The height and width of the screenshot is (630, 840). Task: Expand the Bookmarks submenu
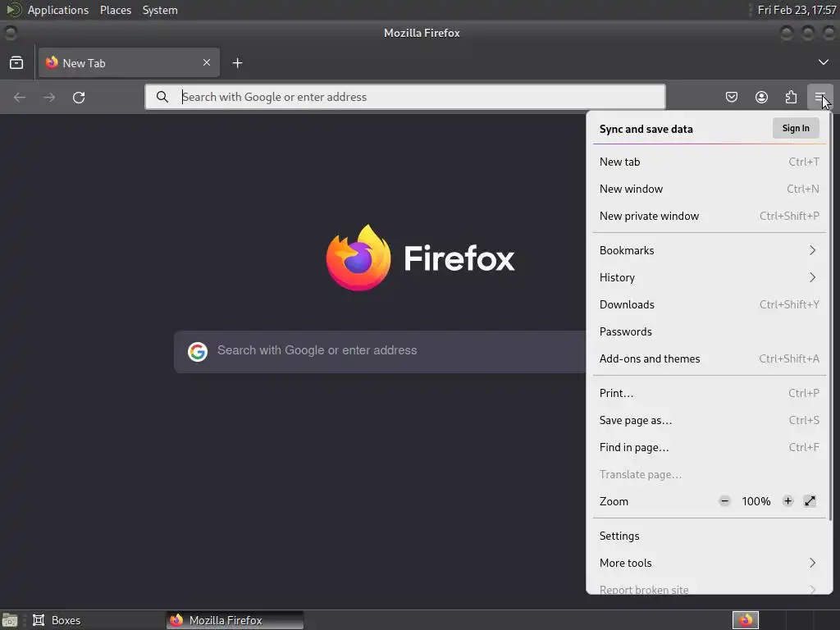click(710, 250)
